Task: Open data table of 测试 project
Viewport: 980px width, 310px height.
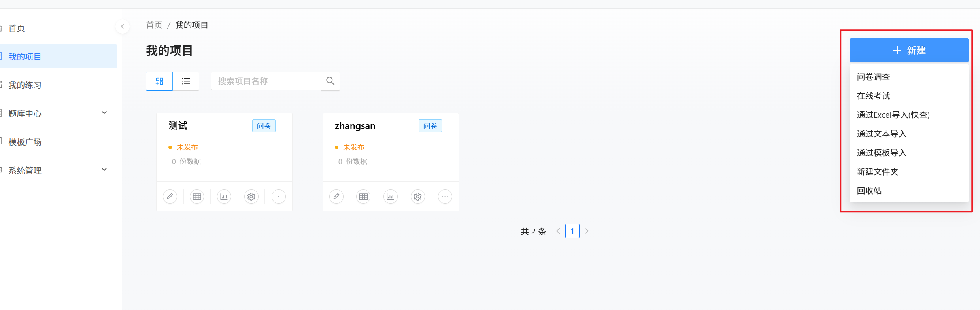Action: (197, 197)
